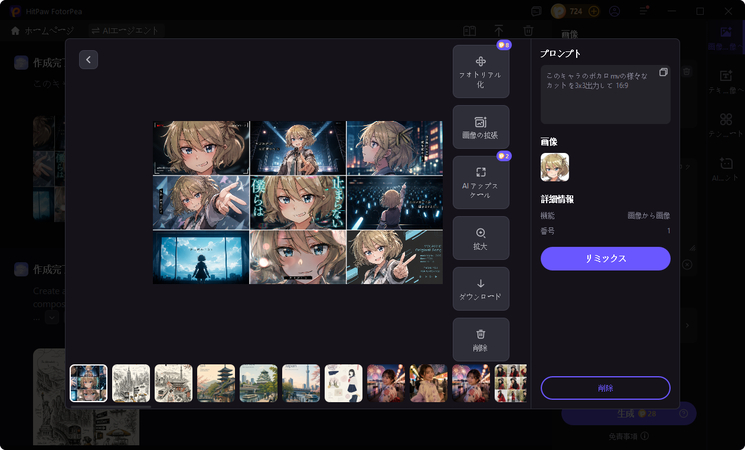Select the pagoda painting thumbnail
This screenshot has width=745, height=450.
[216, 383]
